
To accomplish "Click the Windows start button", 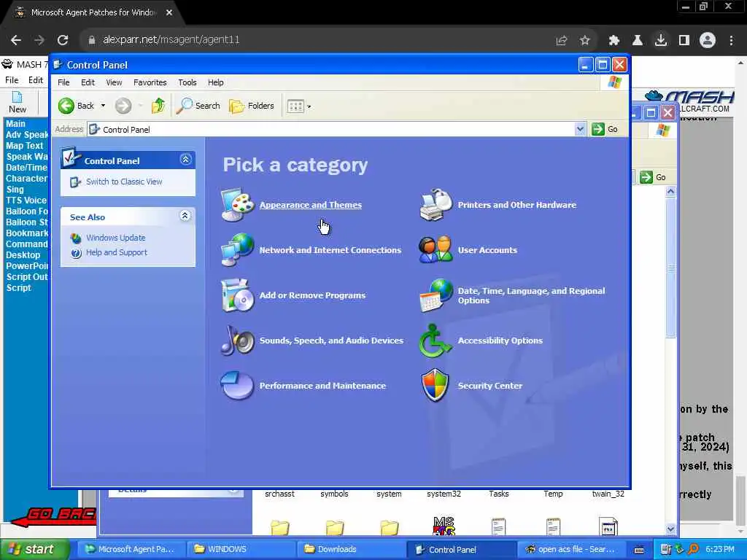I will click(34, 549).
